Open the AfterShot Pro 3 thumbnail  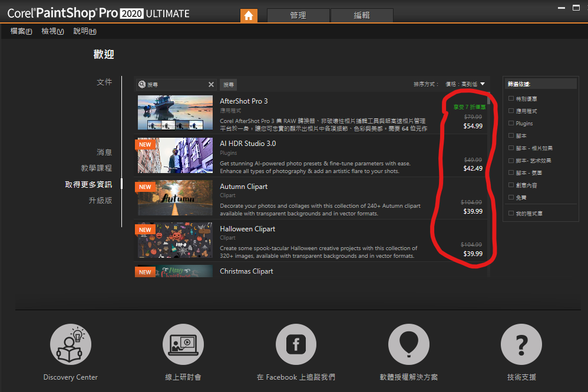click(175, 113)
